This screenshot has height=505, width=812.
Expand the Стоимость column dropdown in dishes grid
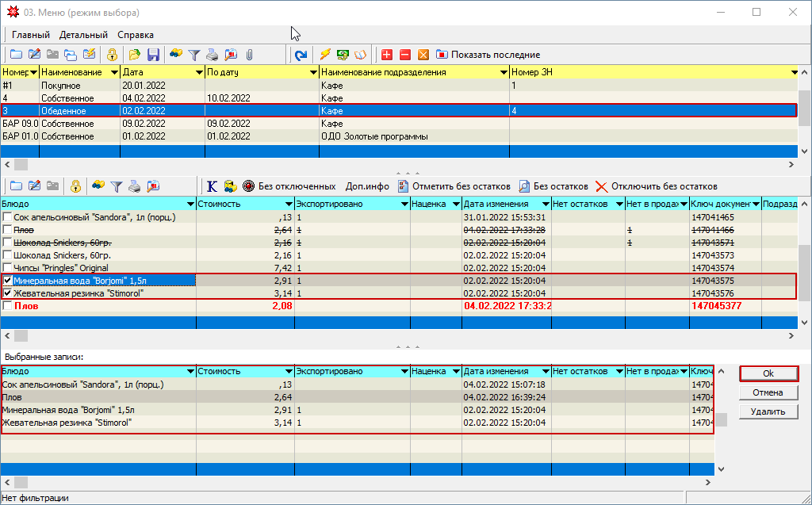click(289, 205)
